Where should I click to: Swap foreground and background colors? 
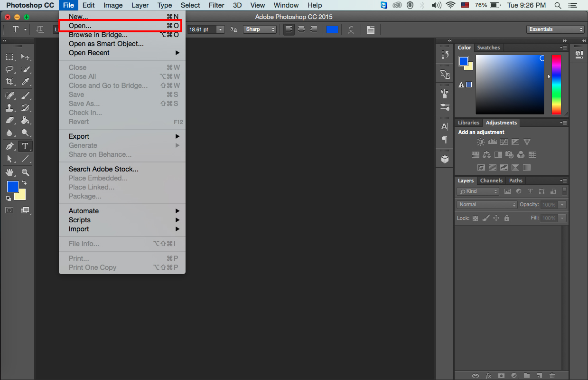(24, 182)
